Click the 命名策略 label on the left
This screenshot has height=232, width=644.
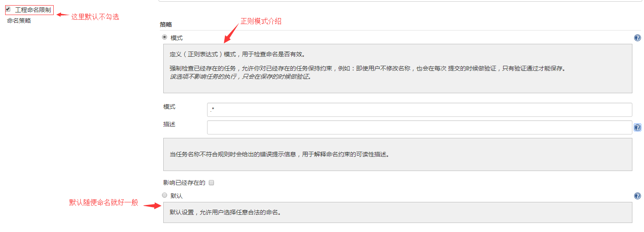point(19,21)
